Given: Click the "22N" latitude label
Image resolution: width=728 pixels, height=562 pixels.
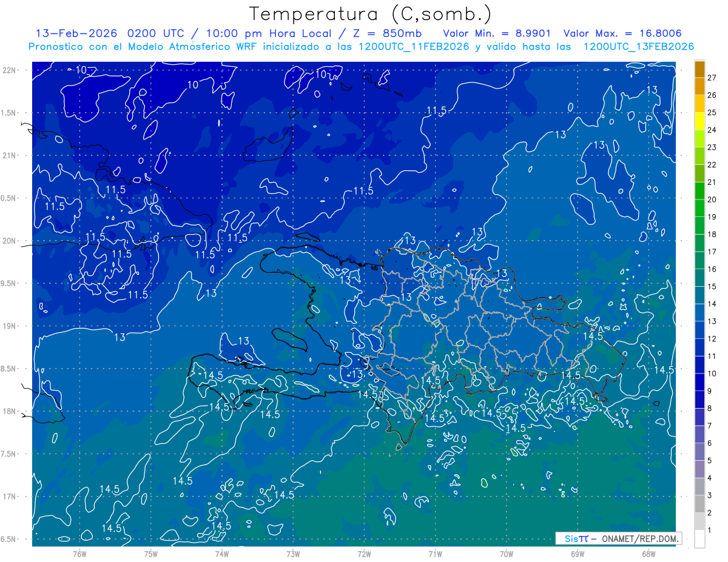Looking at the screenshot, I should click(x=10, y=70).
